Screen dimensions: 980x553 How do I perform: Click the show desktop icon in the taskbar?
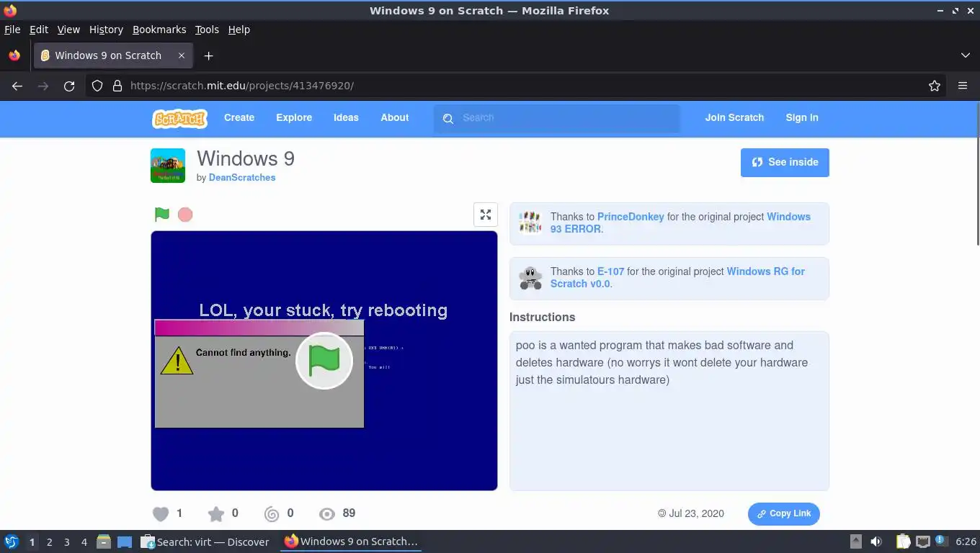tap(125, 541)
